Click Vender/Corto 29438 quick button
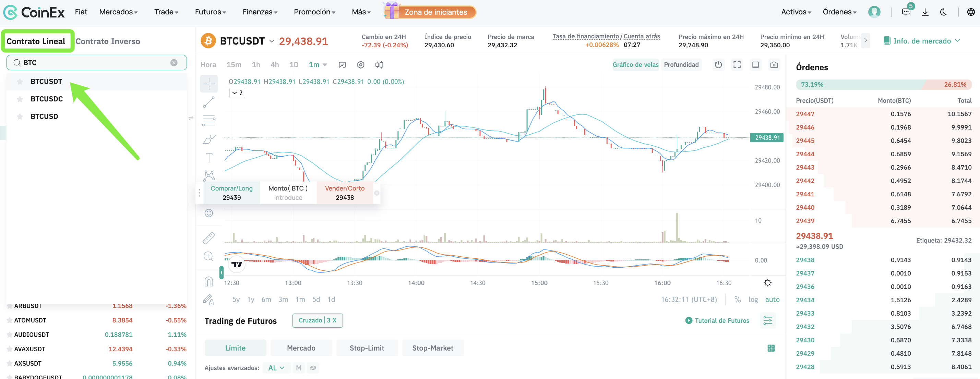 344,193
